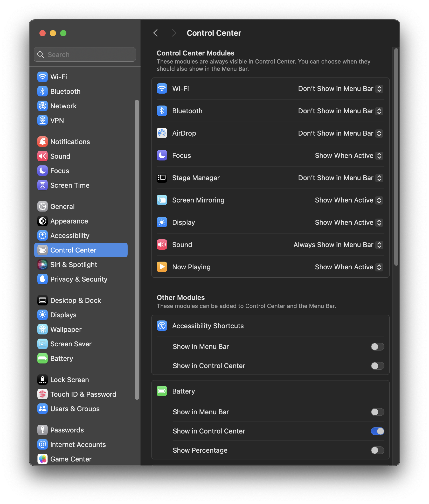The image size is (429, 504).
Task: Click the red close window button
Action: click(43, 33)
